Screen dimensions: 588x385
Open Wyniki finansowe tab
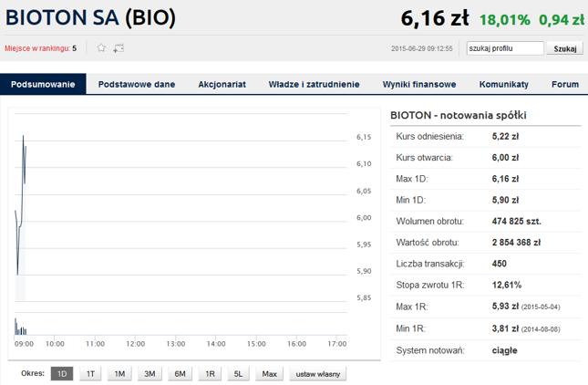pos(419,84)
